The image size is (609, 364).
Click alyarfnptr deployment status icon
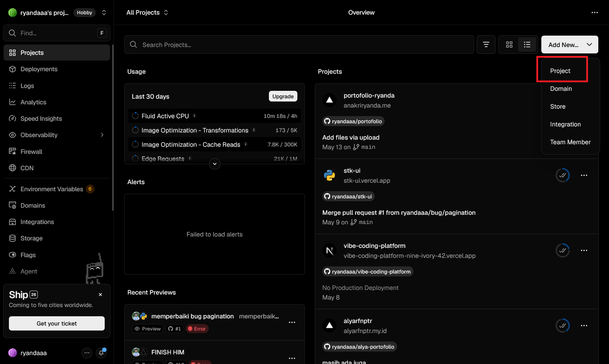[563, 326]
